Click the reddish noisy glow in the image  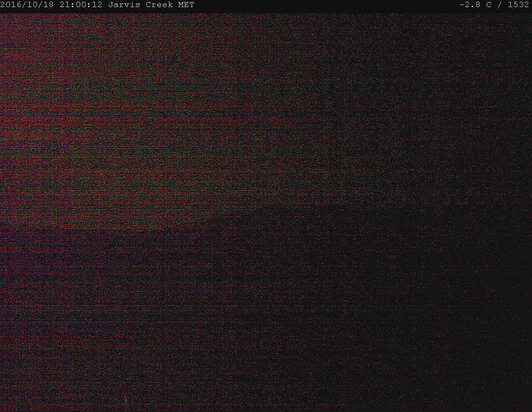click(x=83, y=125)
